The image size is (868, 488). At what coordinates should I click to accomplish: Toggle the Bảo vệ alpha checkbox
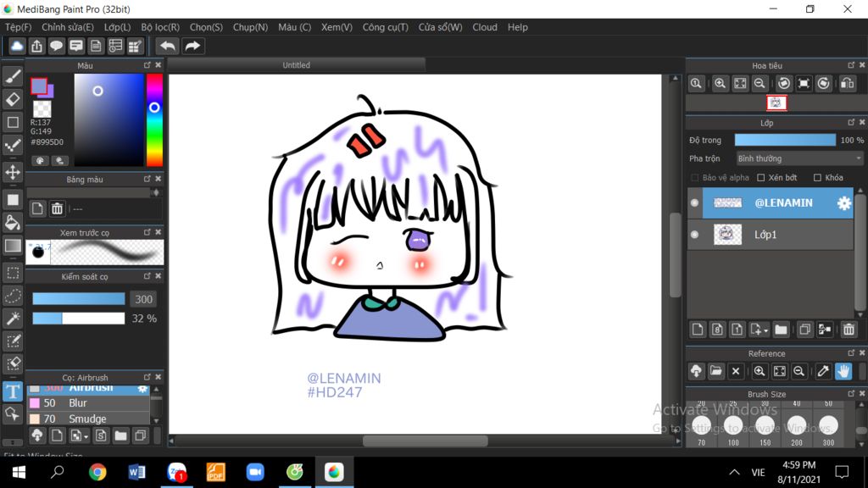(x=695, y=178)
